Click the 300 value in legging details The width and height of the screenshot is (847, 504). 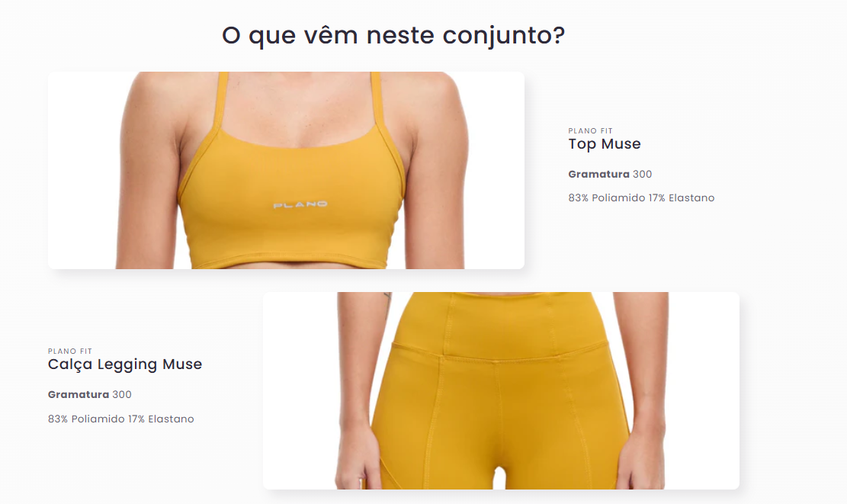[122, 395]
